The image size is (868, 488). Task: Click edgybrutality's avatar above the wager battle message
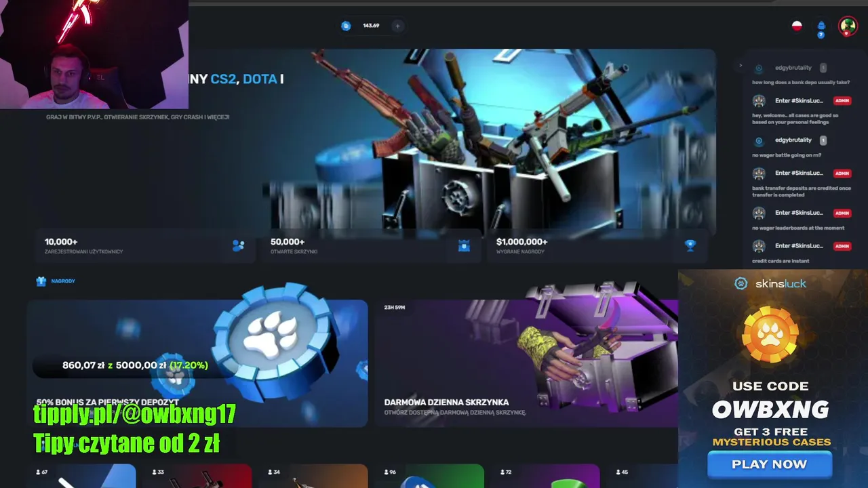click(x=759, y=140)
